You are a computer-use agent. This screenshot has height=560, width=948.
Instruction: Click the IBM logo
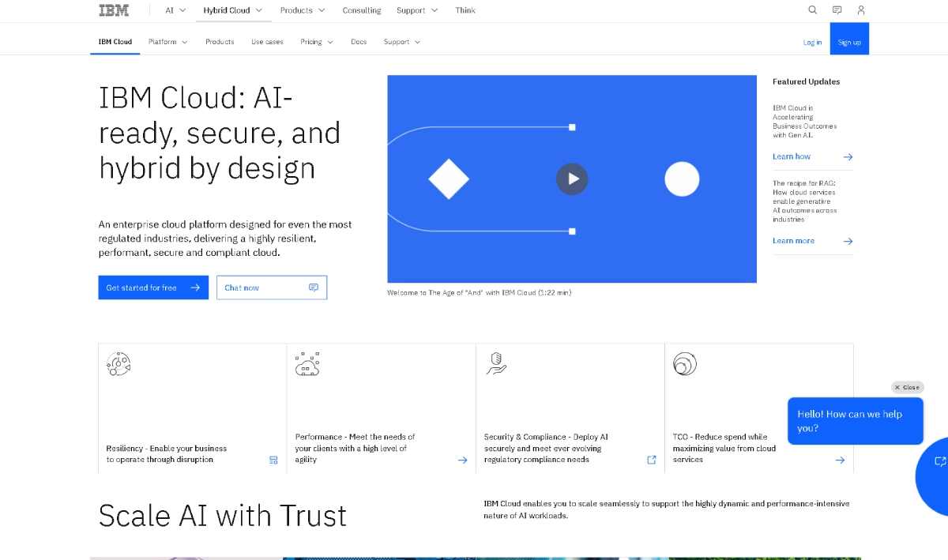coord(112,10)
